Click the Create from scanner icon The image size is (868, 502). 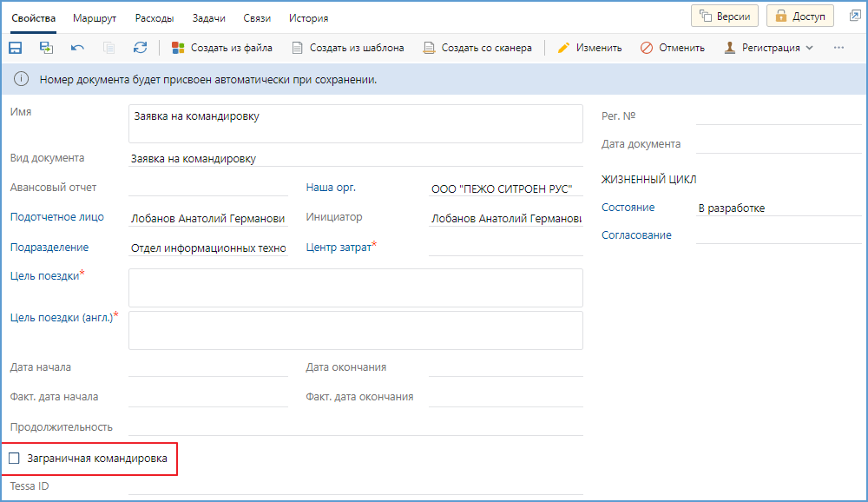pos(429,48)
